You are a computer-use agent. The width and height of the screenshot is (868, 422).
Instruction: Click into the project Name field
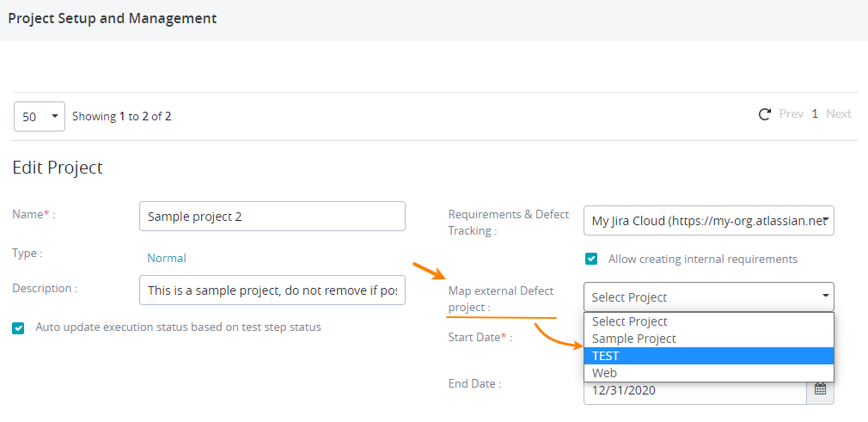(x=272, y=217)
